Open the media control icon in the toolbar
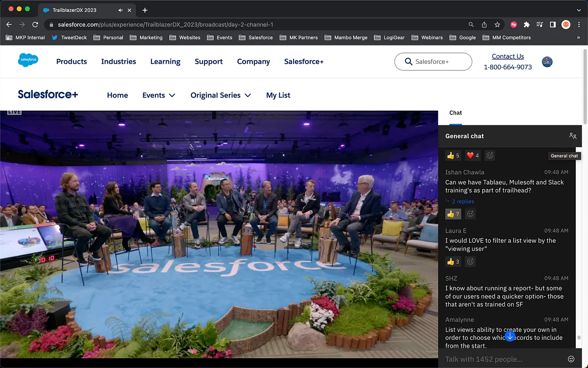The height and width of the screenshot is (368, 588). click(540, 24)
